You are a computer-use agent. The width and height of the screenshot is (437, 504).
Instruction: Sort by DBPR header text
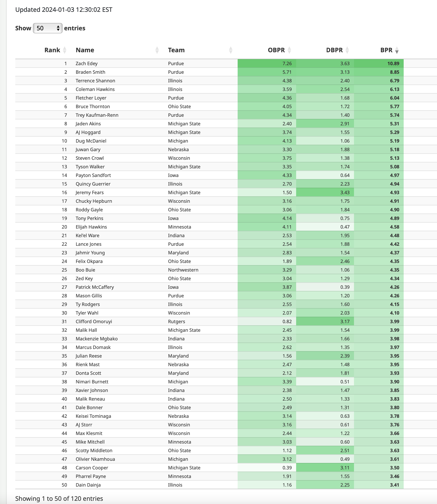point(334,50)
